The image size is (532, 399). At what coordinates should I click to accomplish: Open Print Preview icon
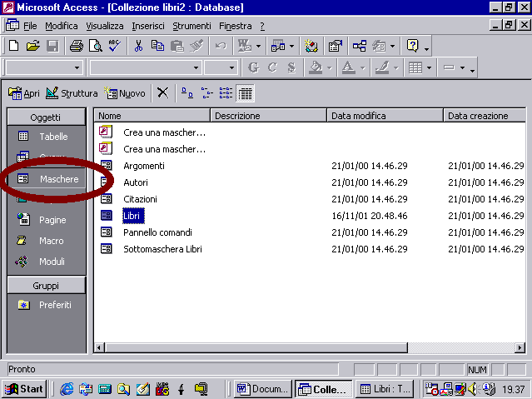pyautogui.click(x=96, y=46)
